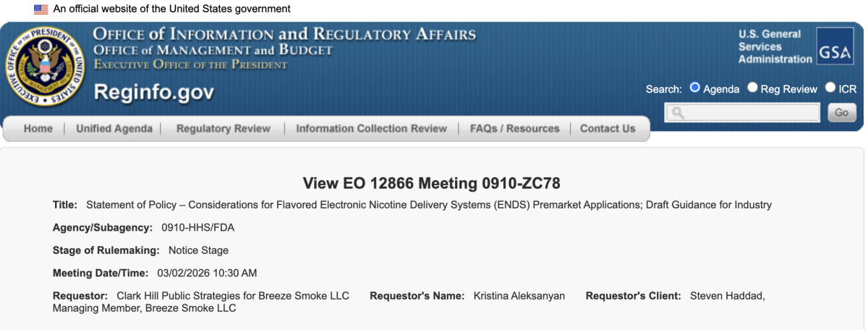The image size is (868, 330).
Task: Open the Home menu tab
Action: tap(38, 129)
